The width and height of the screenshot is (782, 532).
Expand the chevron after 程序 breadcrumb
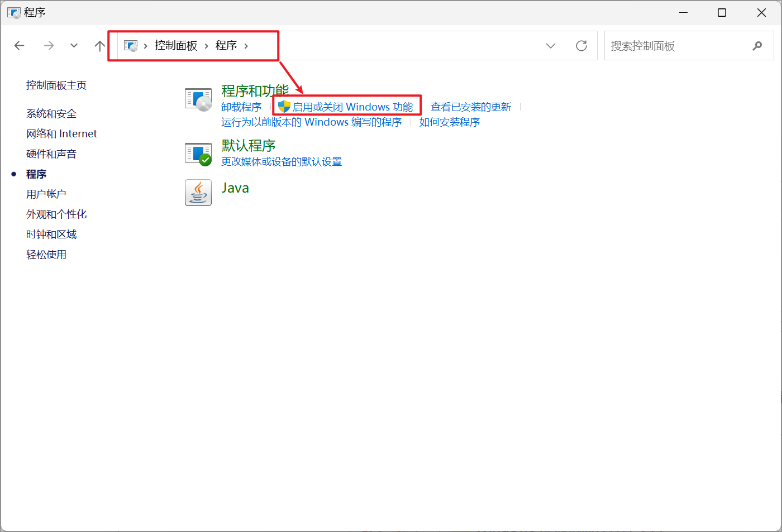[x=246, y=46]
